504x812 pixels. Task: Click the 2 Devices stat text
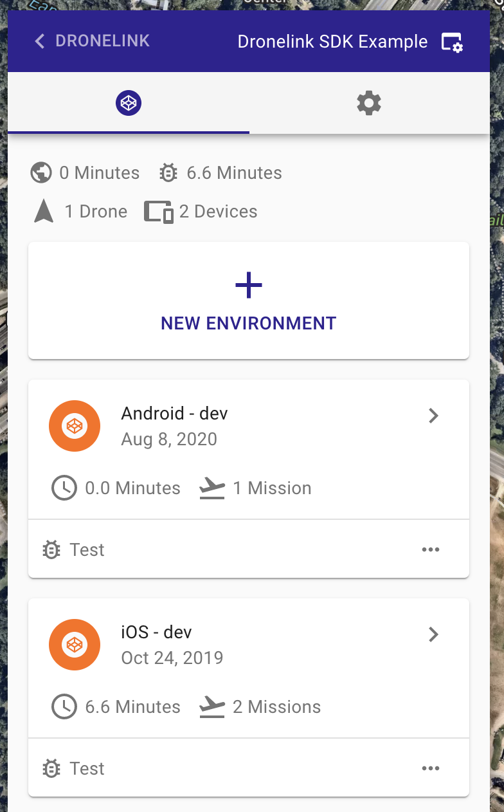click(218, 212)
